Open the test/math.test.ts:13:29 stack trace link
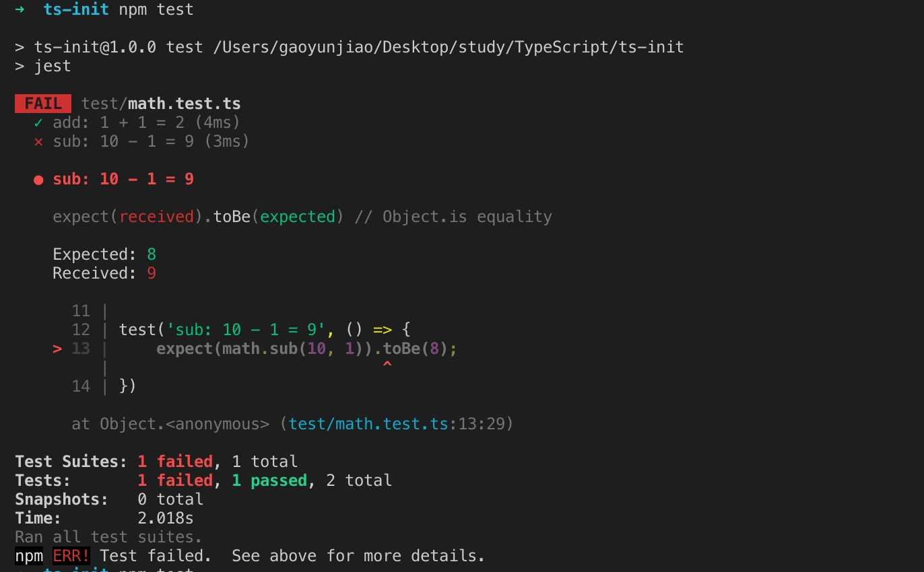 coord(401,424)
